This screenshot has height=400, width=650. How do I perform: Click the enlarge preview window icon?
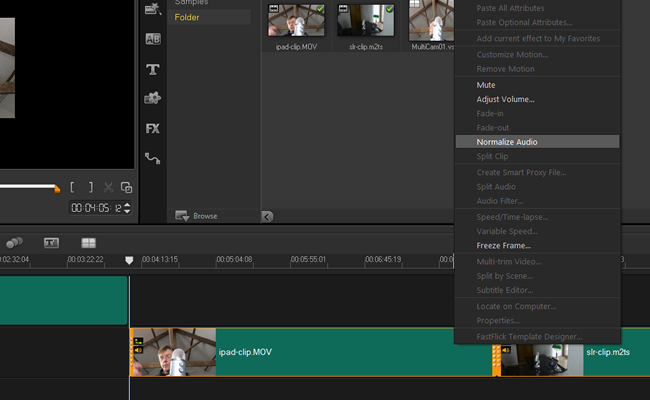(x=126, y=187)
